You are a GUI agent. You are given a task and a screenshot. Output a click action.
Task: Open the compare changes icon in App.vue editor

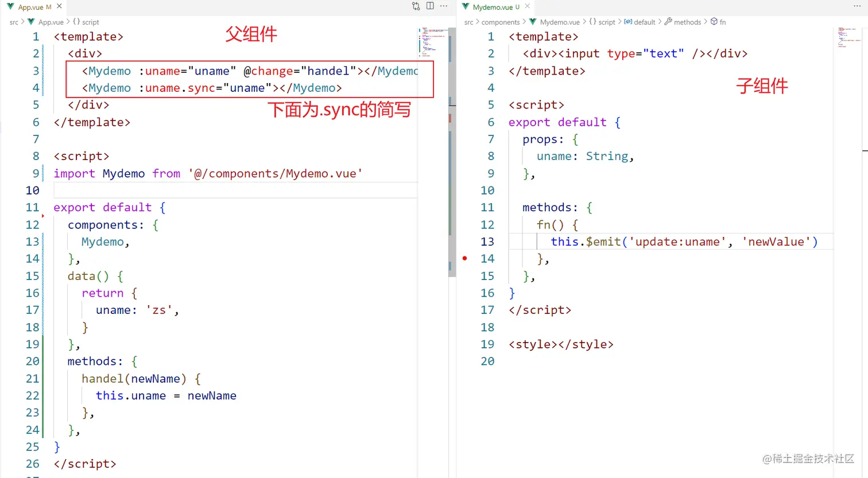pyautogui.click(x=416, y=6)
